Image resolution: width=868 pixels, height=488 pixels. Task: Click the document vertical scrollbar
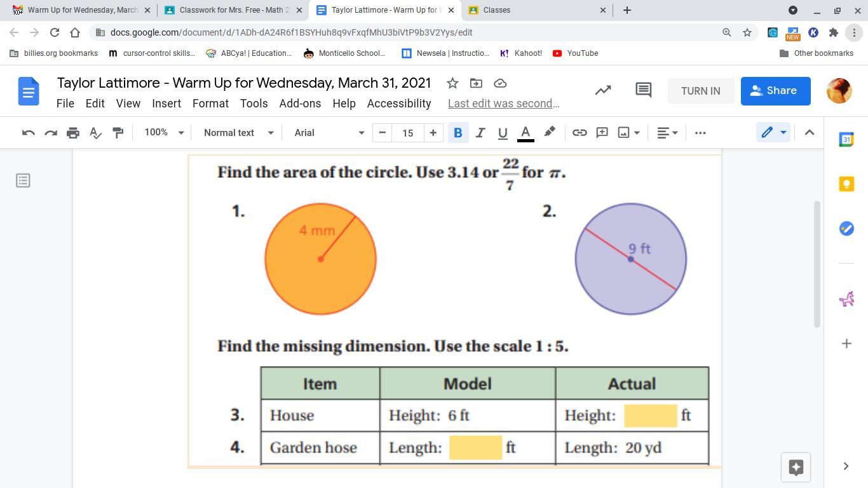[x=817, y=264]
